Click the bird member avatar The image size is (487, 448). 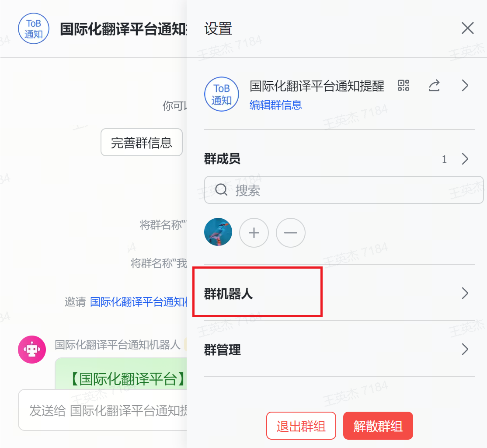218,232
